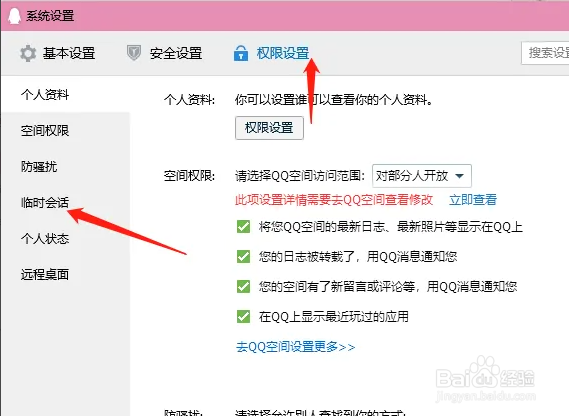Select 远程桌面 in the sidebar
The width and height of the screenshot is (569, 416).
(45, 274)
